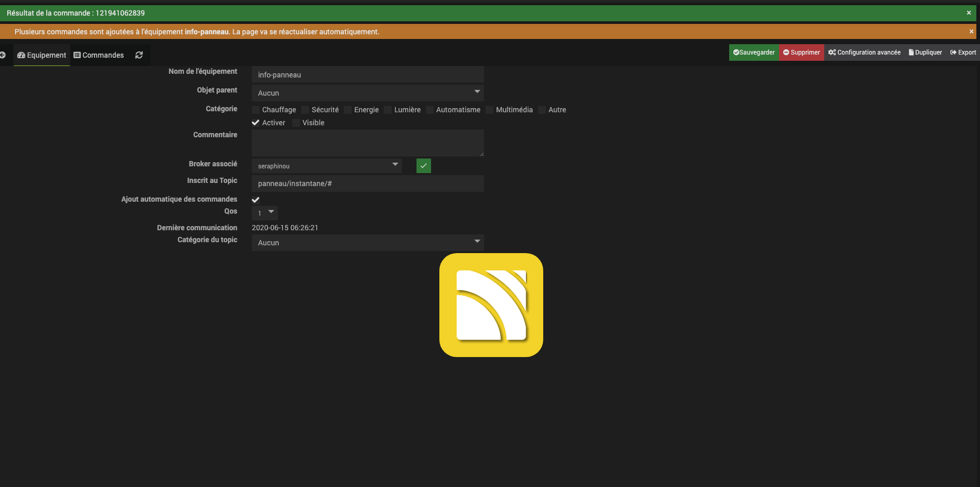The width and height of the screenshot is (980, 487).
Task: Click the green checkmark beside broker seraphinou
Action: (x=423, y=166)
